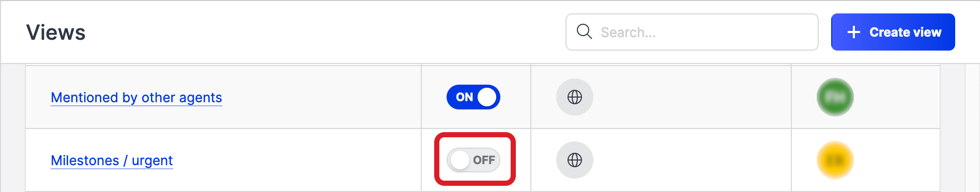The image size is (980, 192).
Task: Click the globe visibility icon for Milestones / urgent
Action: [x=574, y=160]
